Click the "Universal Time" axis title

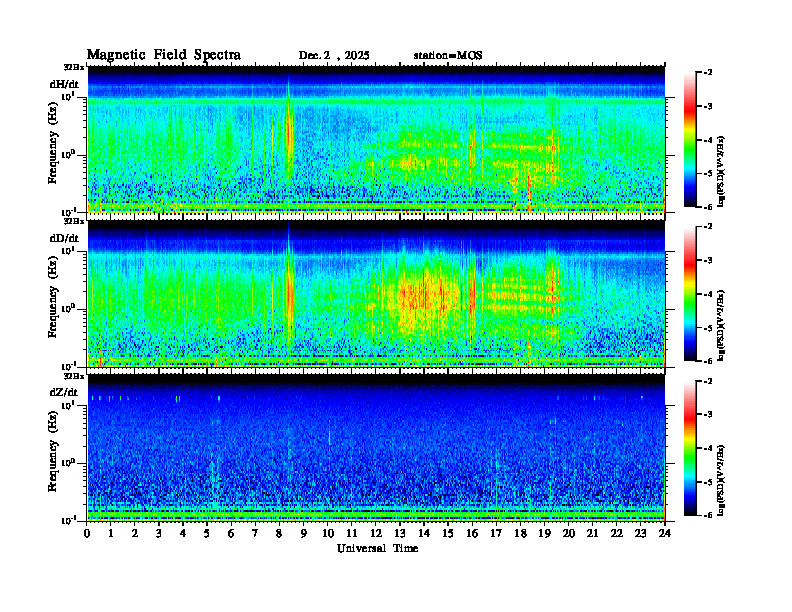pyautogui.click(x=378, y=548)
